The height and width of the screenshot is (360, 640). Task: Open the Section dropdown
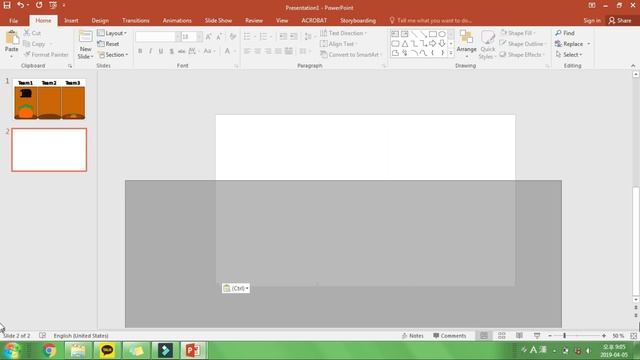113,55
